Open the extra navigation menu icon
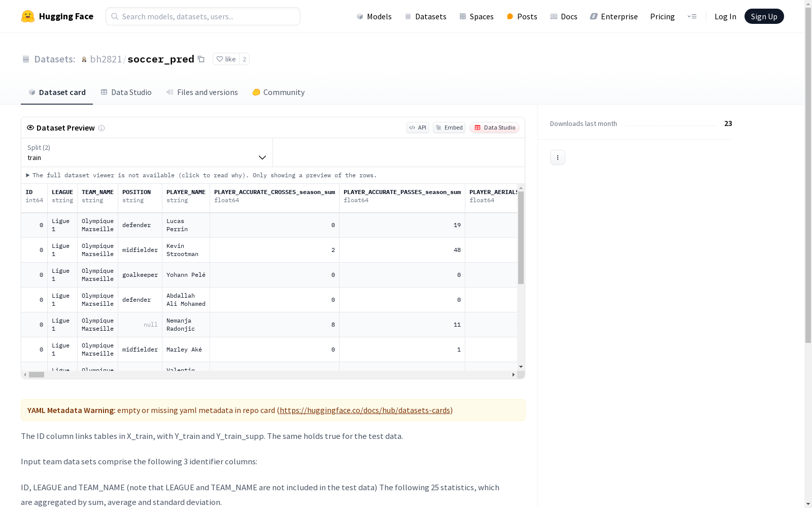 (692, 16)
